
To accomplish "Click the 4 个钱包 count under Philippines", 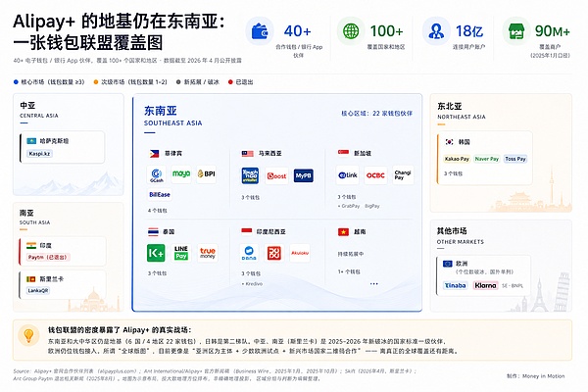I will click(x=158, y=211).
